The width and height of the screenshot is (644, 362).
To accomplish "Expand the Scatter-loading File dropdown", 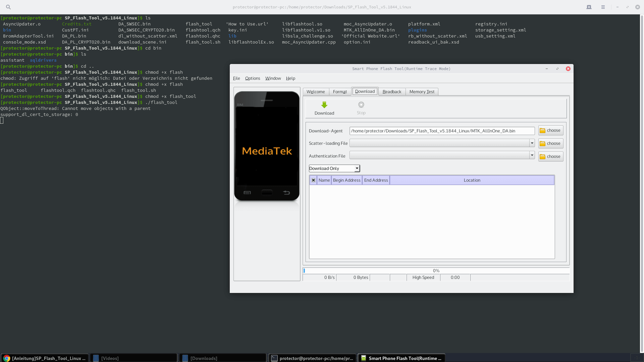I will pos(532,143).
